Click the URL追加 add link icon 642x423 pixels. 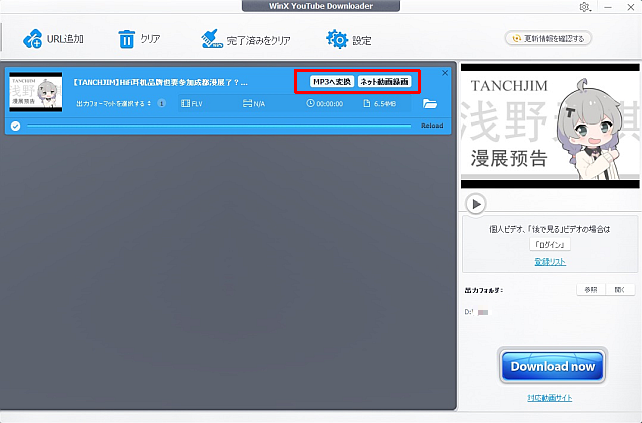click(x=32, y=39)
